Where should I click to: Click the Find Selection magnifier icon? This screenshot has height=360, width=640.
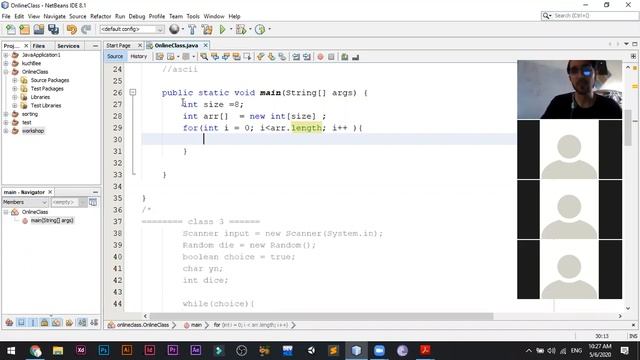(204, 57)
